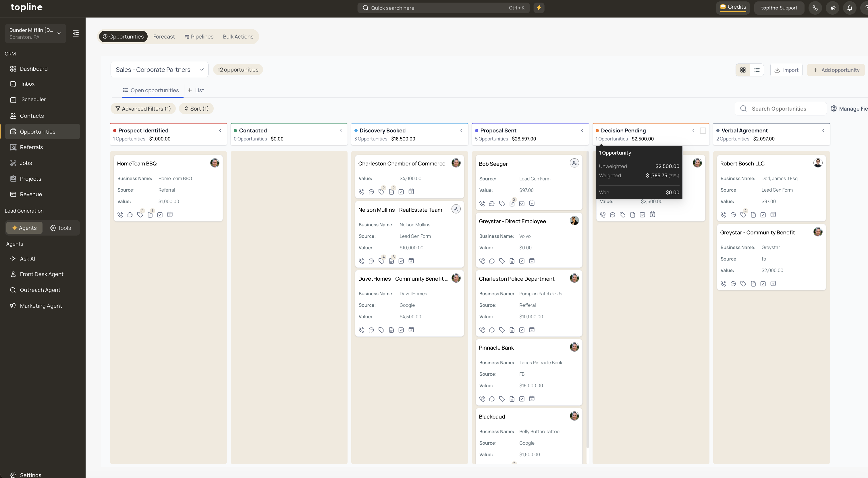Open Advanced Filters (1)
The width and height of the screenshot is (868, 478).
coord(143,109)
